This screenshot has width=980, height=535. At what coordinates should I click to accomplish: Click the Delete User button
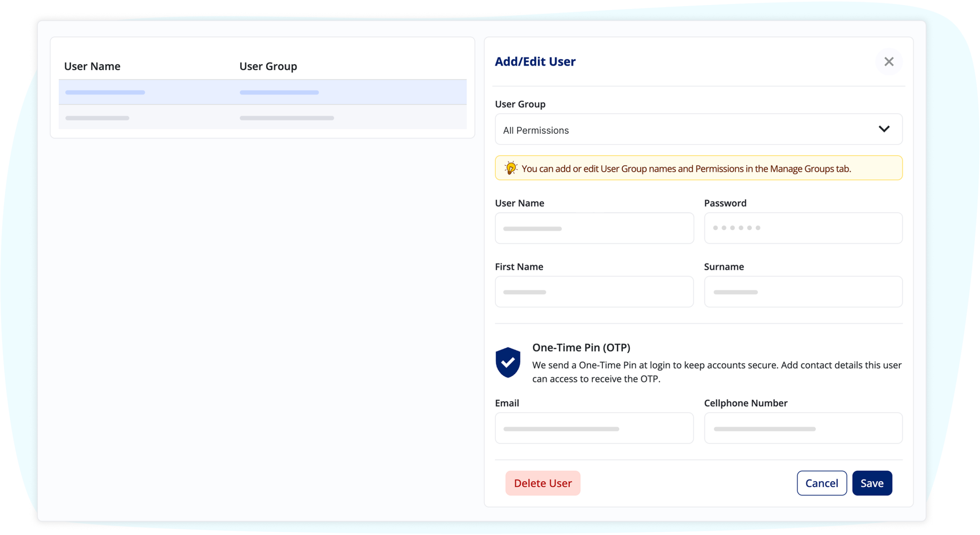543,483
